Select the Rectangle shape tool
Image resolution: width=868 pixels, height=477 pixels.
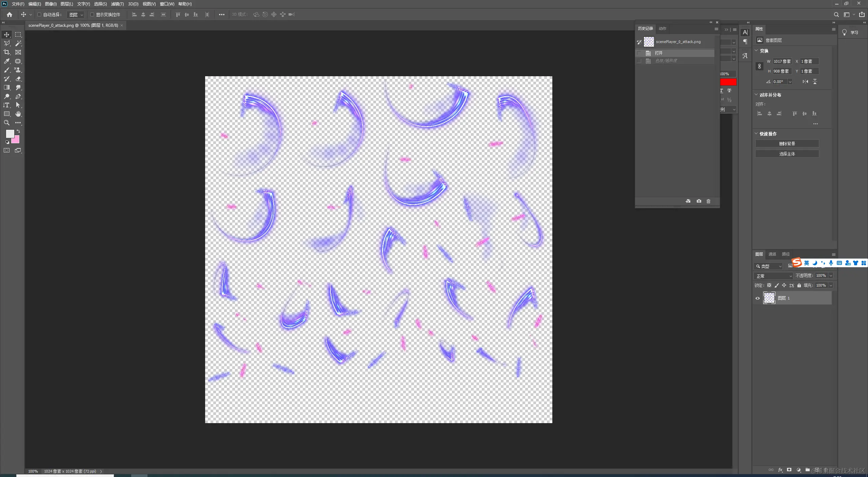(7, 114)
